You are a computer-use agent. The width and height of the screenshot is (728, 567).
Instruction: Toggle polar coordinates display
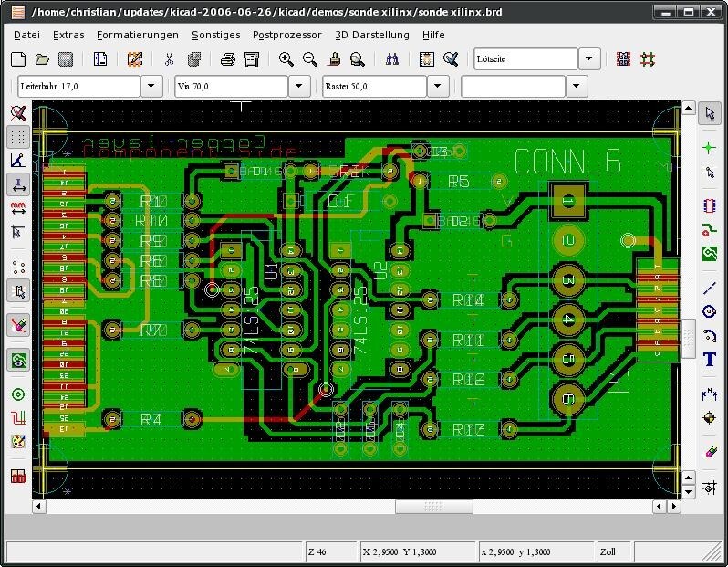18,161
